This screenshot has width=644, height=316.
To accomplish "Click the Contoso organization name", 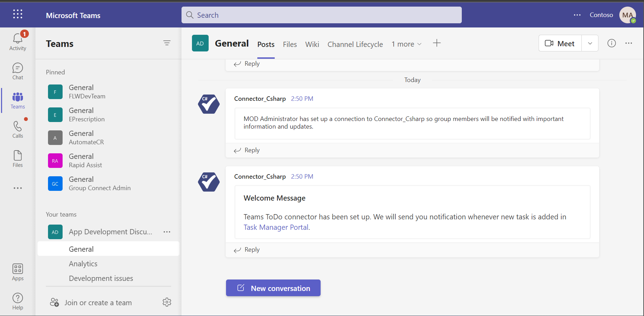I will [601, 15].
